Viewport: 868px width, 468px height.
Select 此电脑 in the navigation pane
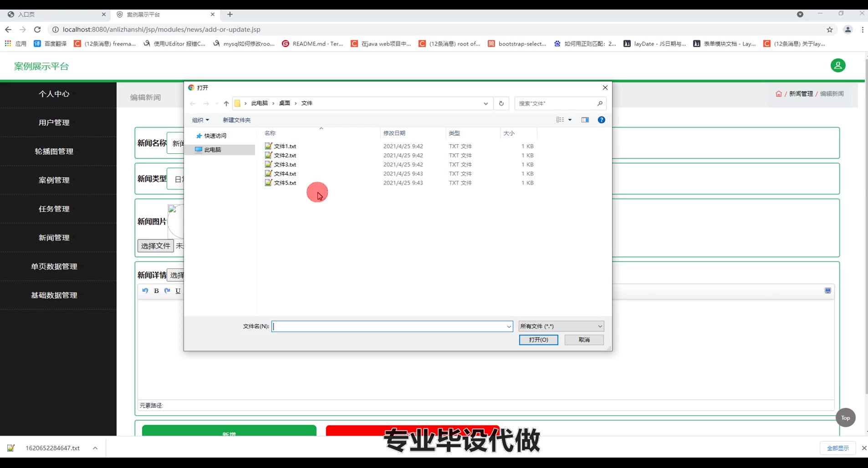click(x=220, y=150)
